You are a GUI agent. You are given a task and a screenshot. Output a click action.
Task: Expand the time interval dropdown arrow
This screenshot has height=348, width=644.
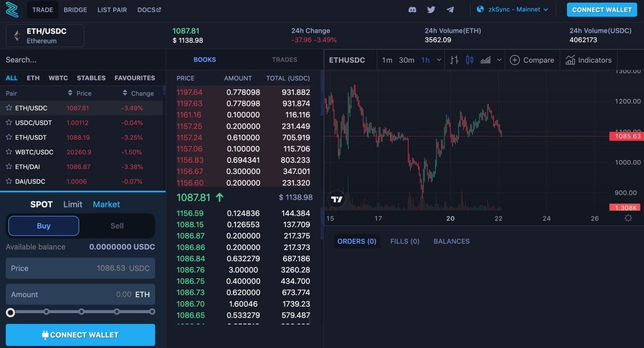coord(440,60)
